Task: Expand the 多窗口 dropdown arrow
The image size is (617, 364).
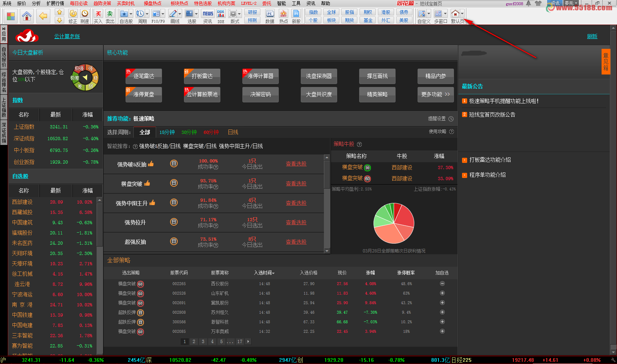Action: [x=445, y=14]
